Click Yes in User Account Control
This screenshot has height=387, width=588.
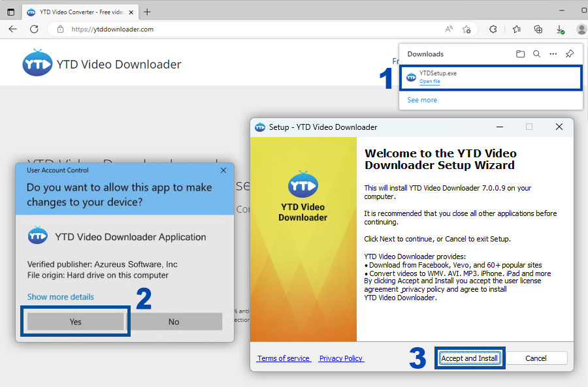click(x=75, y=322)
